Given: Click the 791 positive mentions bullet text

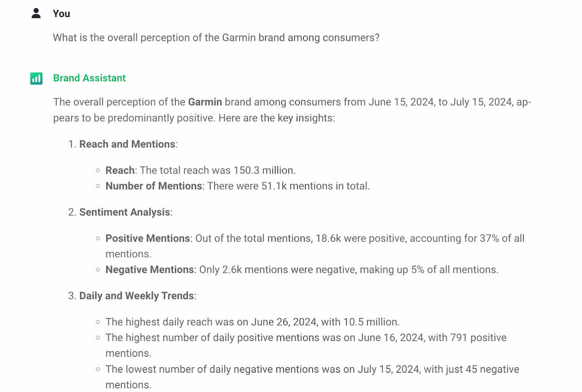Looking at the screenshot, I should point(306,338).
